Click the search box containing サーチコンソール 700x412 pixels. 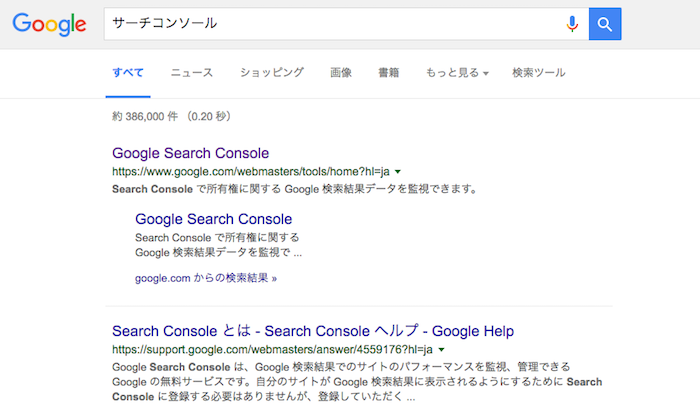click(x=330, y=23)
